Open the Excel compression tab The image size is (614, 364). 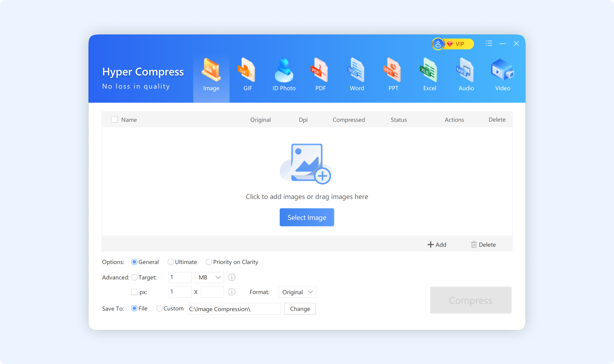coord(430,75)
